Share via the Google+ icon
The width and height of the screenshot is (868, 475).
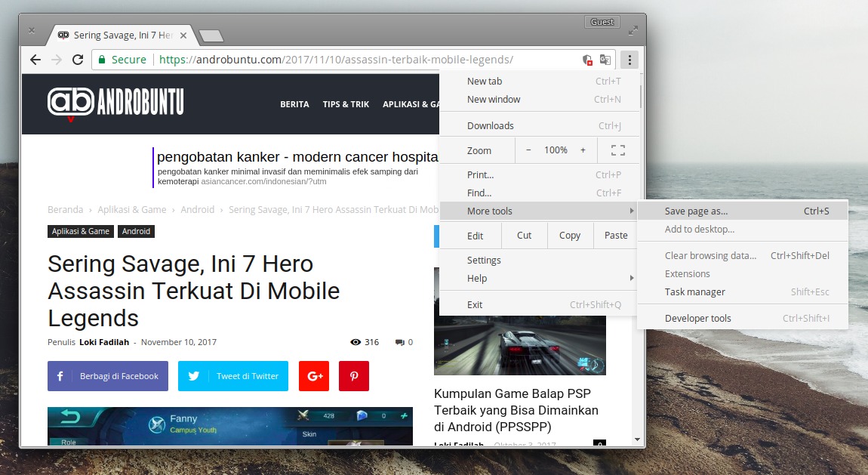click(x=314, y=376)
